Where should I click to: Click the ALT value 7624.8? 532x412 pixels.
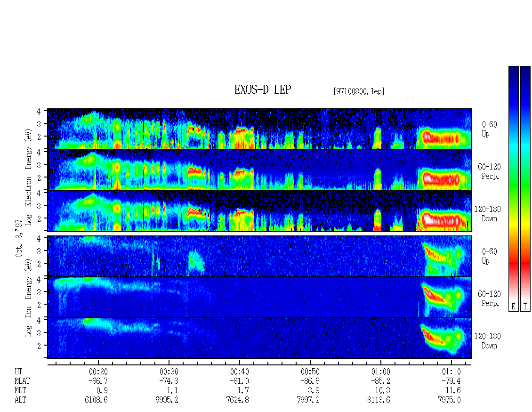point(237,400)
